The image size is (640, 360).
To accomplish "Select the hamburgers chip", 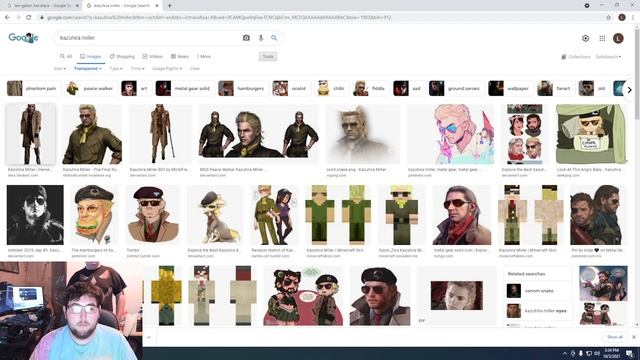I will tap(242, 89).
